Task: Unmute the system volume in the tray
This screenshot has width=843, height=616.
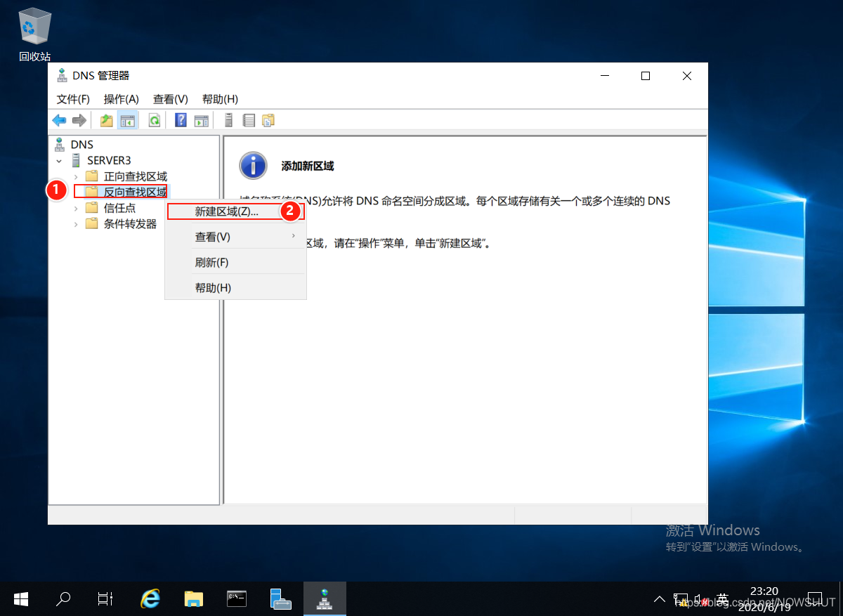Action: (702, 599)
